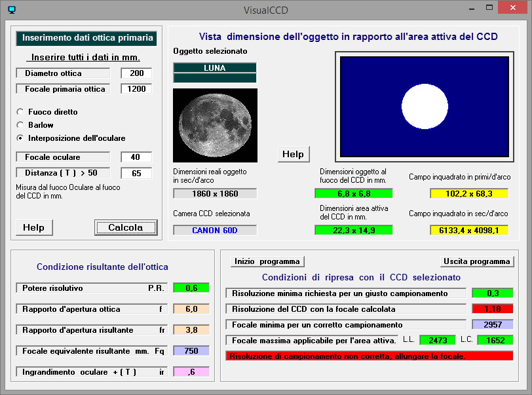Viewport: 532px width, 395px height.
Task: Select the Barlow option
Action: 20,125
